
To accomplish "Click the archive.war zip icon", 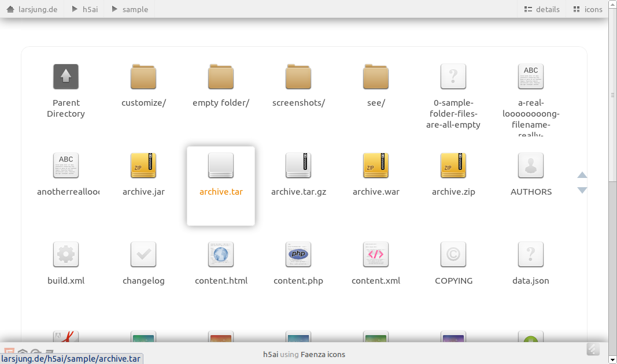I will 376,165.
